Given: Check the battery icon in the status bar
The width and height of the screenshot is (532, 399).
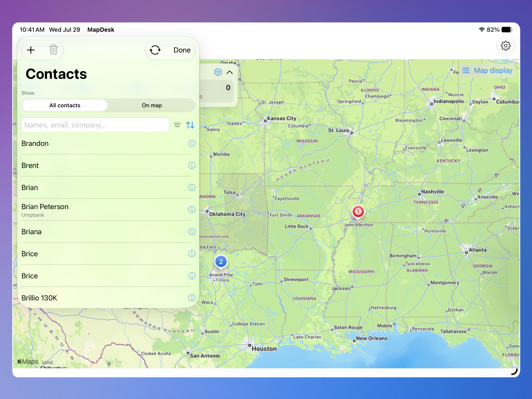Looking at the screenshot, I should coord(507,30).
